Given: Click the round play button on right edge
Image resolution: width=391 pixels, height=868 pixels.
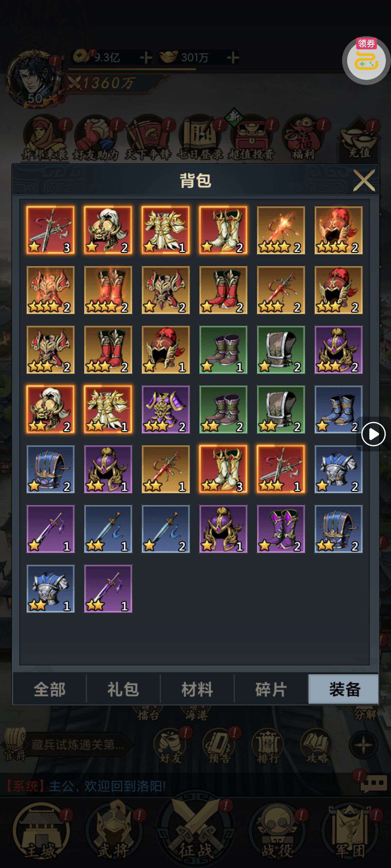Looking at the screenshot, I should pyautogui.click(x=373, y=434).
